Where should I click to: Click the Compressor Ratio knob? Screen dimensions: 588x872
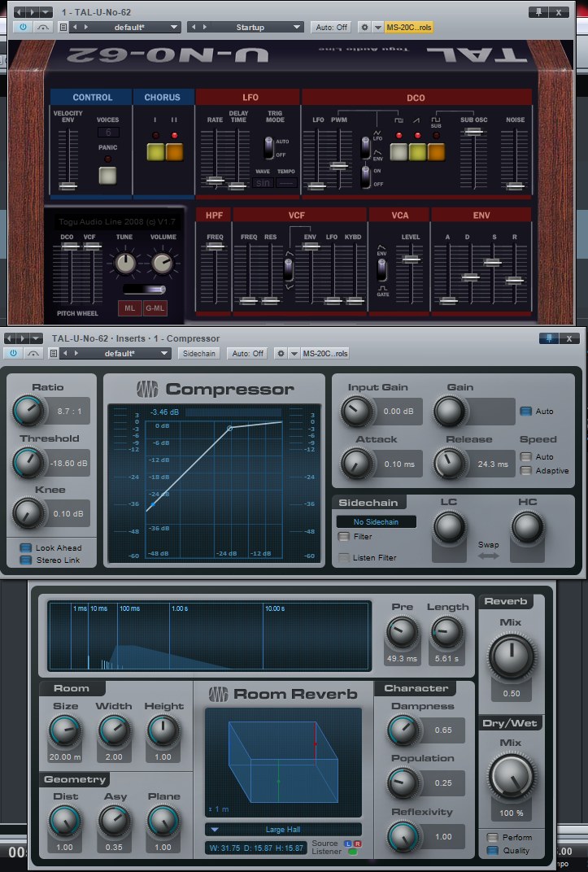(x=28, y=411)
